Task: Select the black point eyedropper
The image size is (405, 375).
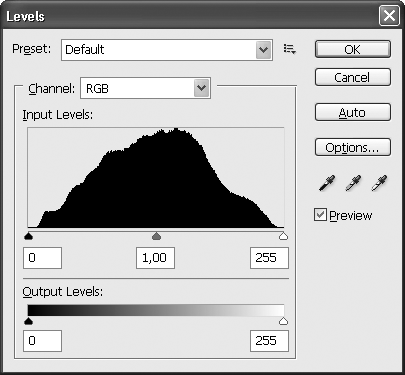Action: pyautogui.click(x=327, y=183)
